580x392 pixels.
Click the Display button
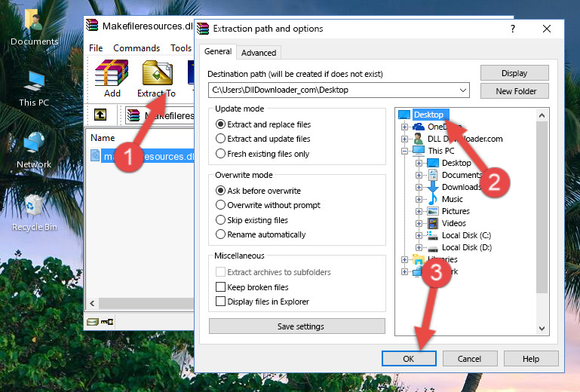pos(514,73)
